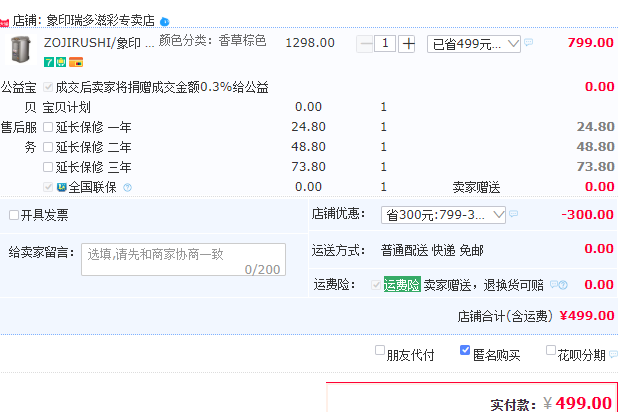The width and height of the screenshot is (627, 412).
Task: Uncheck the 匿名购买 checkbox
Action: click(465, 350)
